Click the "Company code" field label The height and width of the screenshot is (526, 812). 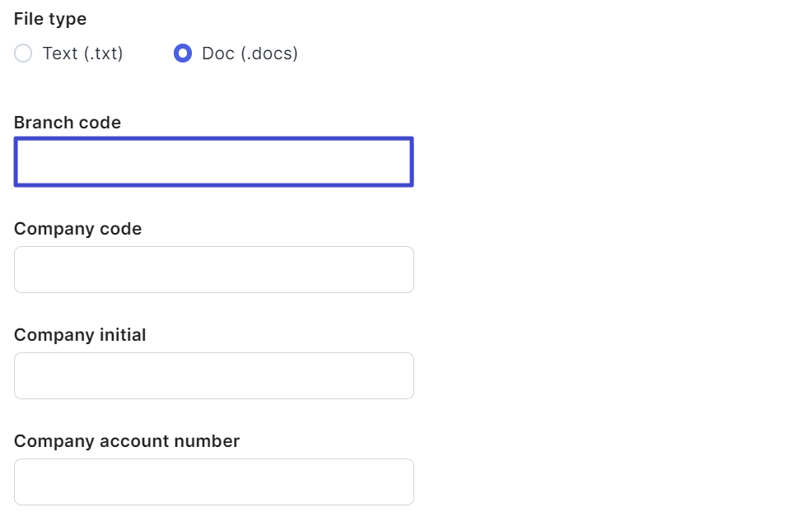[x=77, y=229]
